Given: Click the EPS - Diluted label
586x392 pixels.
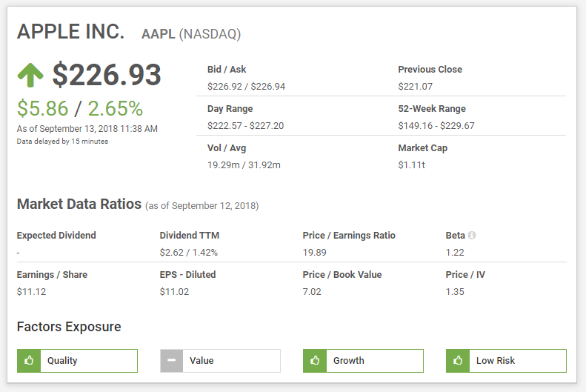Looking at the screenshot, I should (187, 275).
